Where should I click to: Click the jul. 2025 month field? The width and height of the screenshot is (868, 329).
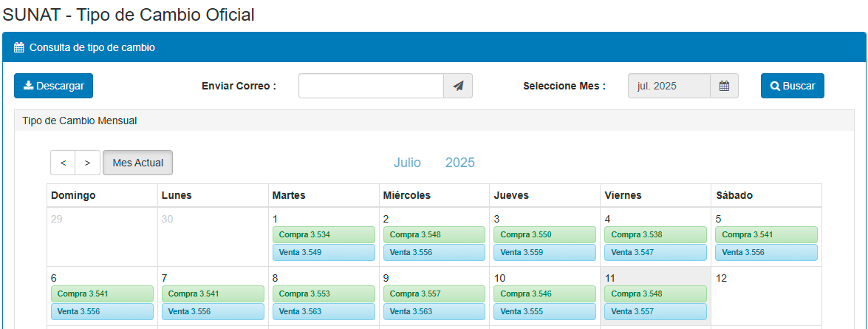coord(669,86)
